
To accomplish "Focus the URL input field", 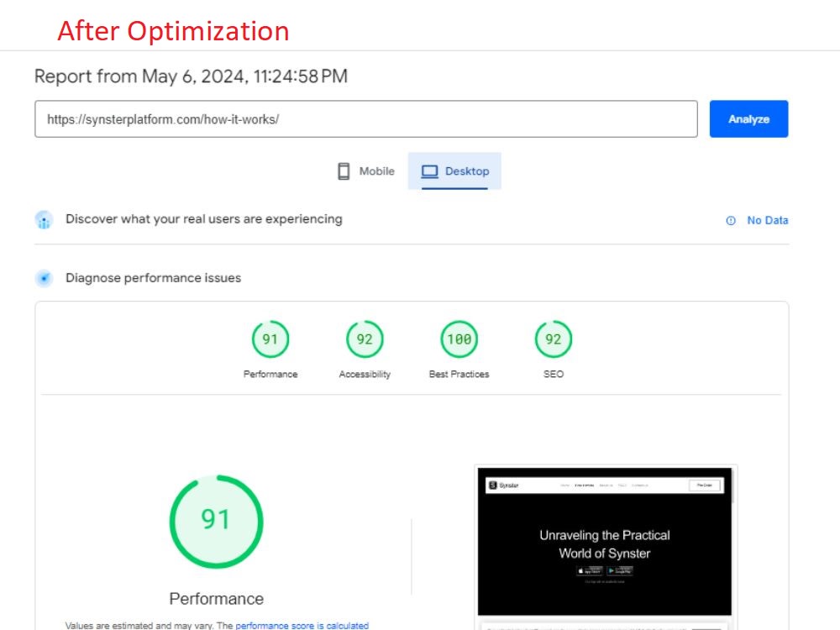I will (366, 119).
